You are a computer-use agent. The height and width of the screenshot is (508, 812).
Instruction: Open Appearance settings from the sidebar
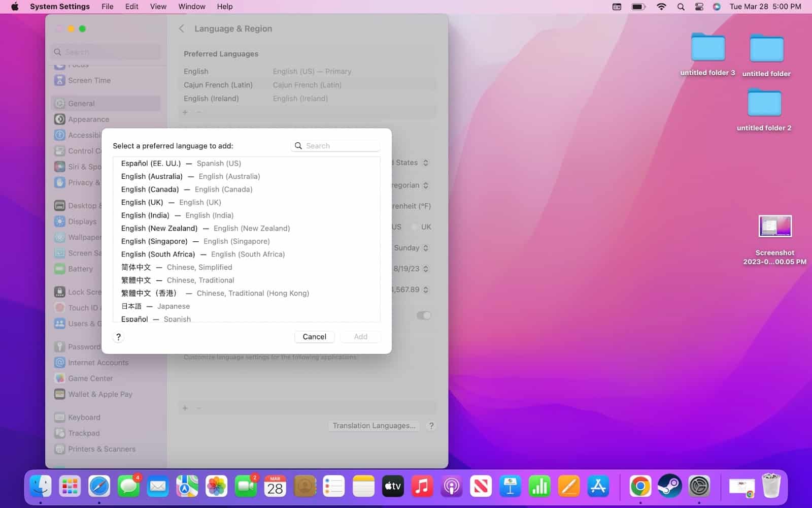coord(89,119)
